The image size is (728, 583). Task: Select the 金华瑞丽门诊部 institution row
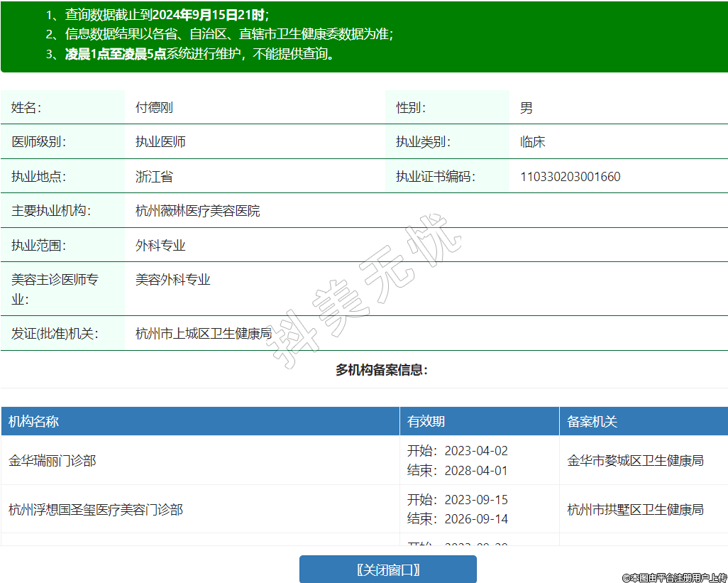53,461
